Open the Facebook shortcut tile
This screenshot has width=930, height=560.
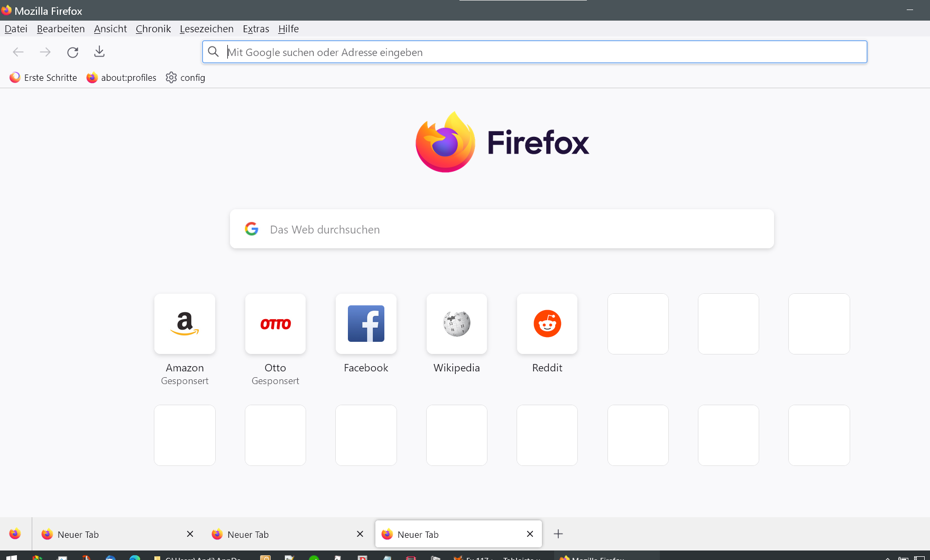coord(366,324)
